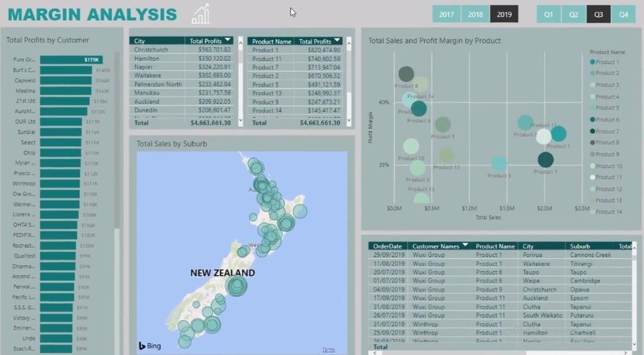
Task: Click the bar chart logo icon beside the title
Action: coord(201,14)
